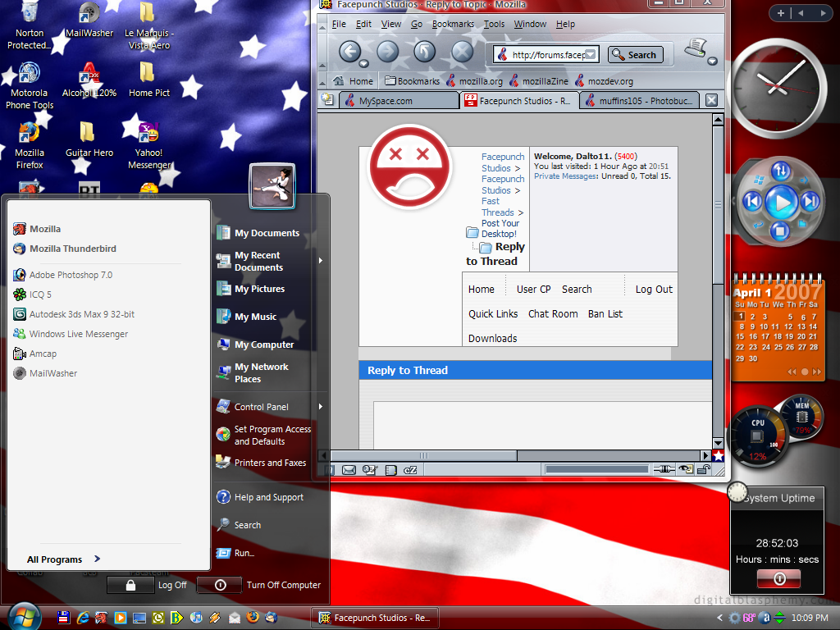Switch to the muffins105 - Photobucket tab

tap(640, 101)
